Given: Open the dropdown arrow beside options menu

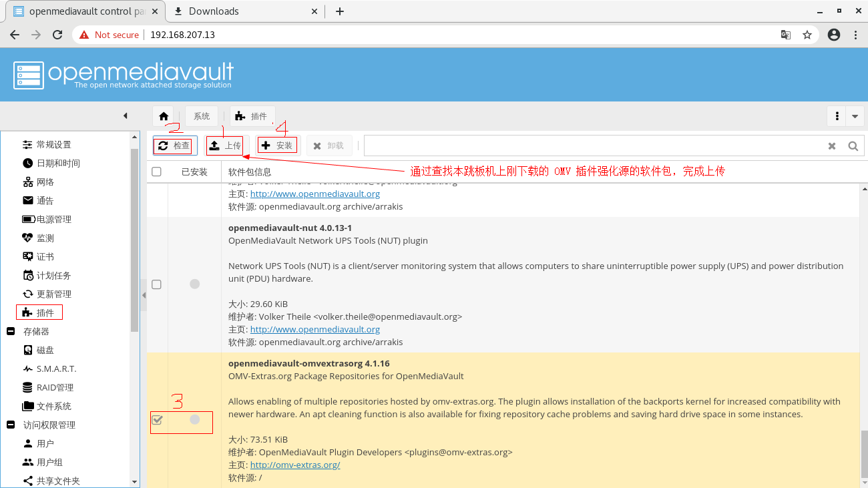Looking at the screenshot, I should (855, 116).
